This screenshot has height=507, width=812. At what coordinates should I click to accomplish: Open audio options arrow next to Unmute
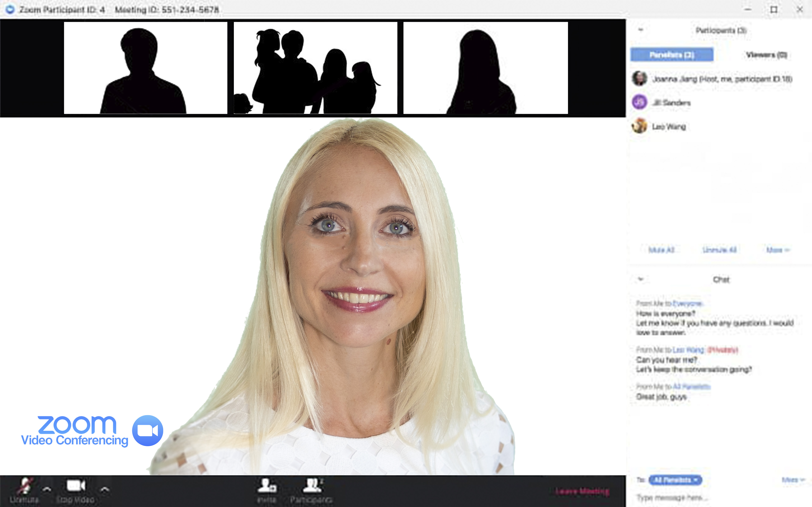click(47, 489)
